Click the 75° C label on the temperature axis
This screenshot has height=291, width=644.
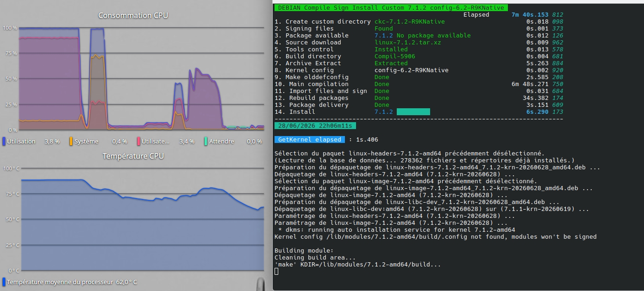point(11,194)
